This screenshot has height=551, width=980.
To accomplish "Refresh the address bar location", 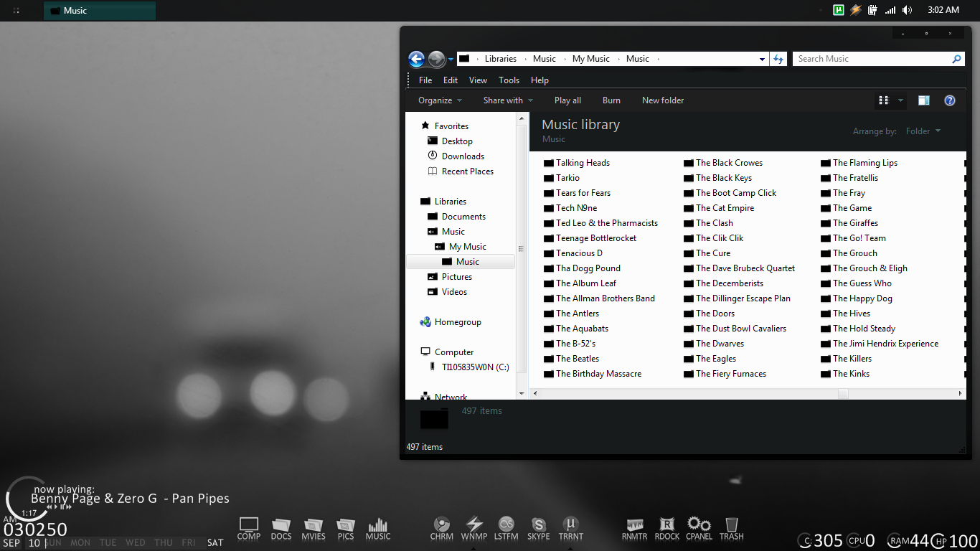I will 778,59.
